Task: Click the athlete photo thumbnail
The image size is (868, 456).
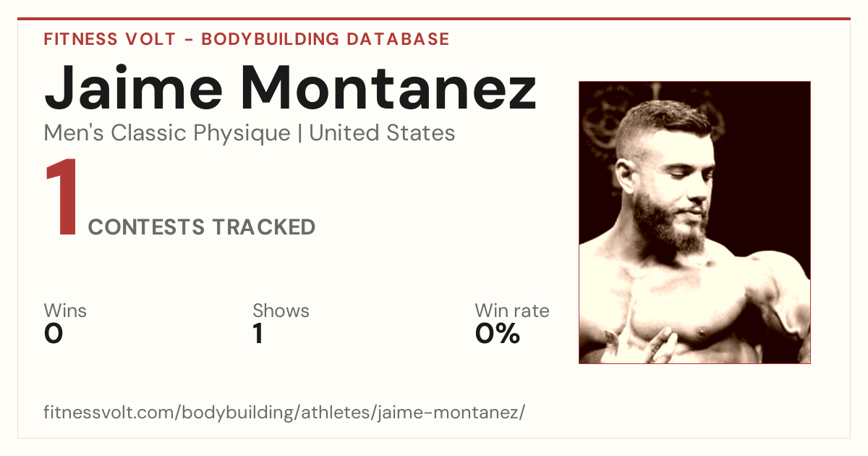Action: pos(694,222)
